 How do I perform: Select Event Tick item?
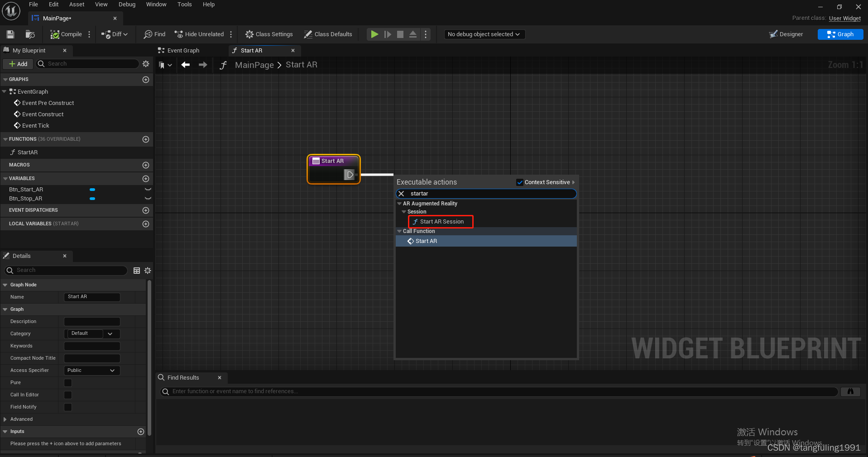[36, 126]
